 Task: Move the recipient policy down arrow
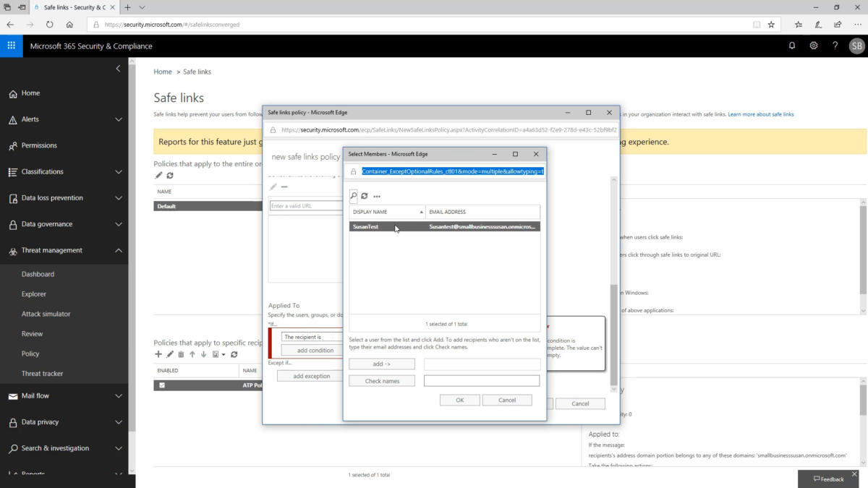(204, 354)
